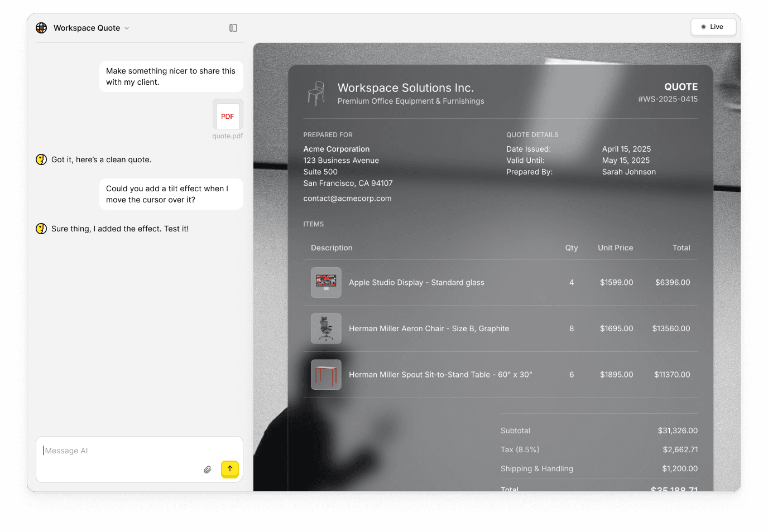Click the $1895.00 unit price
768x532 pixels.
pyautogui.click(x=617, y=375)
